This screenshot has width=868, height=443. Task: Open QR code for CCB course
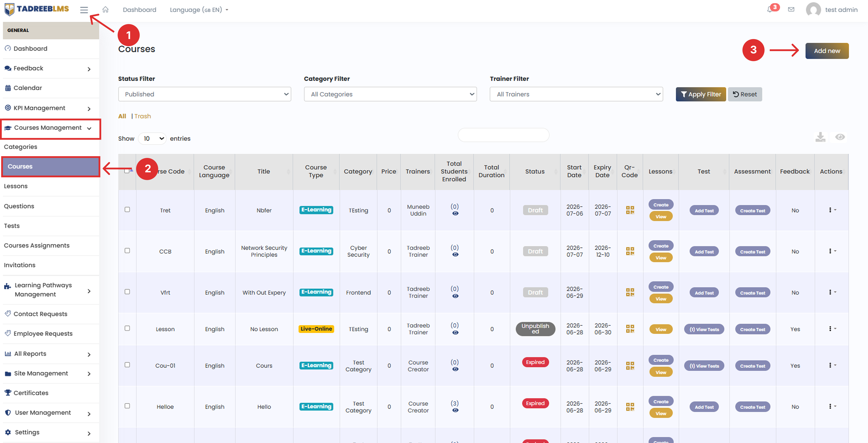[630, 251]
